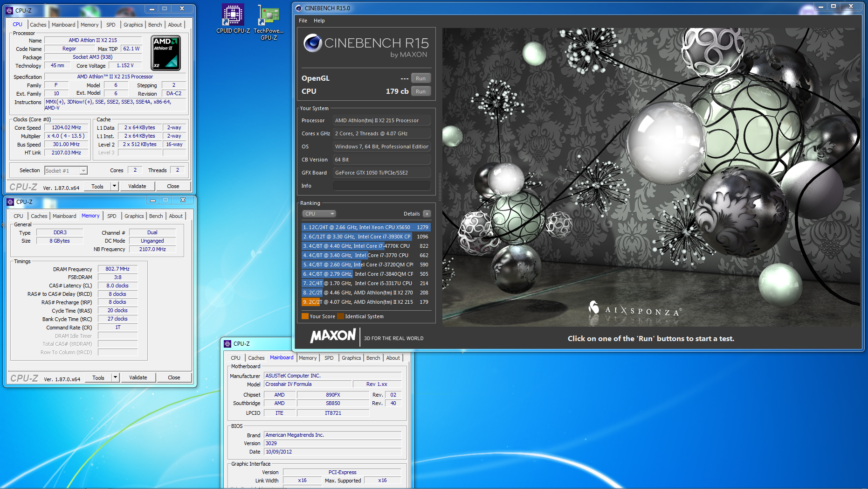Click Validate in top CPU-Z window
Screen dimensions: 868x489
(x=137, y=186)
